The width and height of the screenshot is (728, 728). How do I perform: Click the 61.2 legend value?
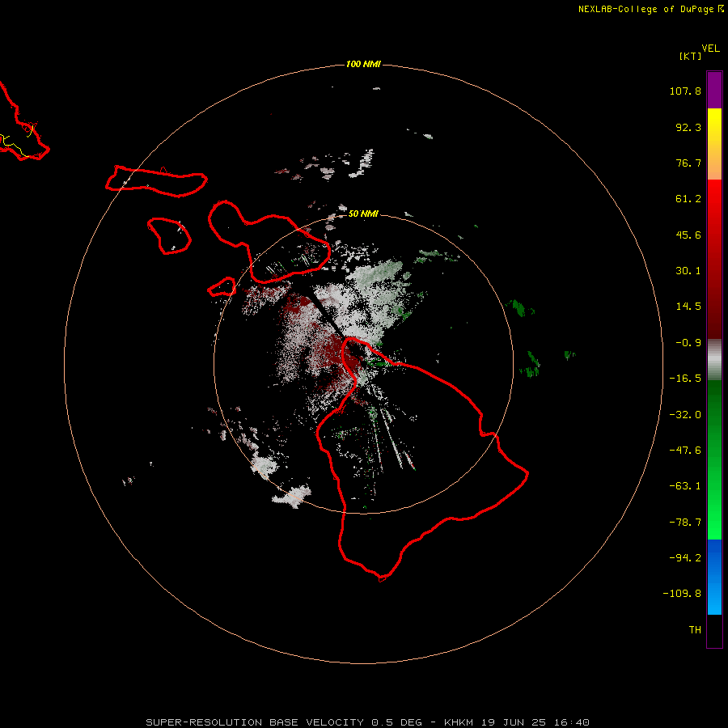[688, 199]
